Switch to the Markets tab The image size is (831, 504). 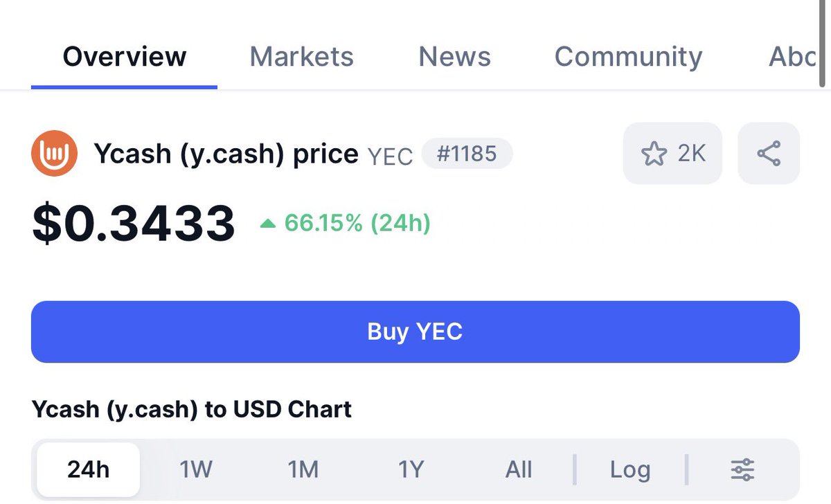(x=301, y=57)
